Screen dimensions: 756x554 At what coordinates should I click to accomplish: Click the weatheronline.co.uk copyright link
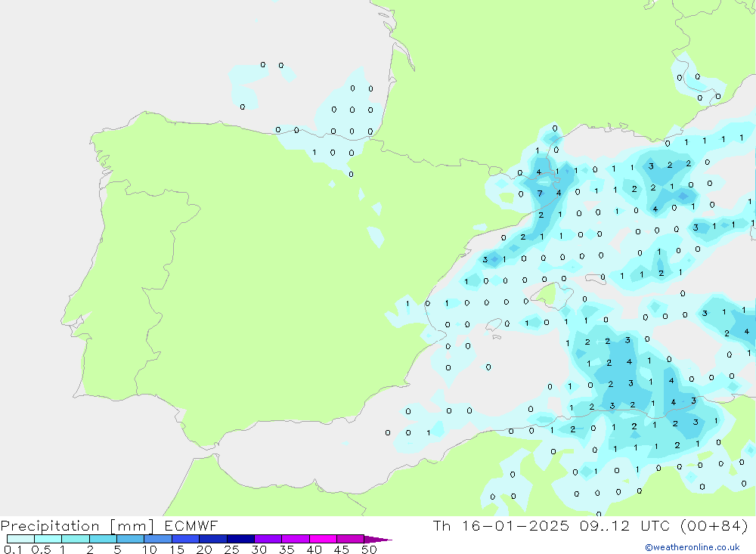pyautogui.click(x=692, y=547)
